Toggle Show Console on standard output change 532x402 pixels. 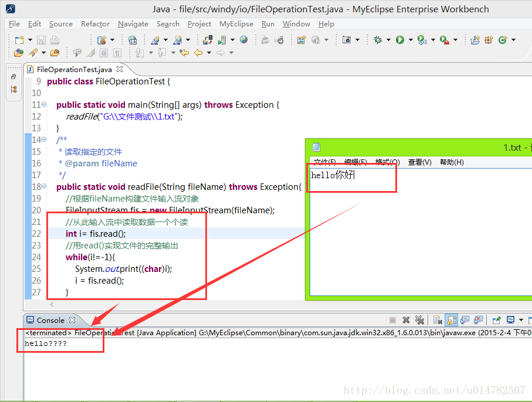(465, 320)
